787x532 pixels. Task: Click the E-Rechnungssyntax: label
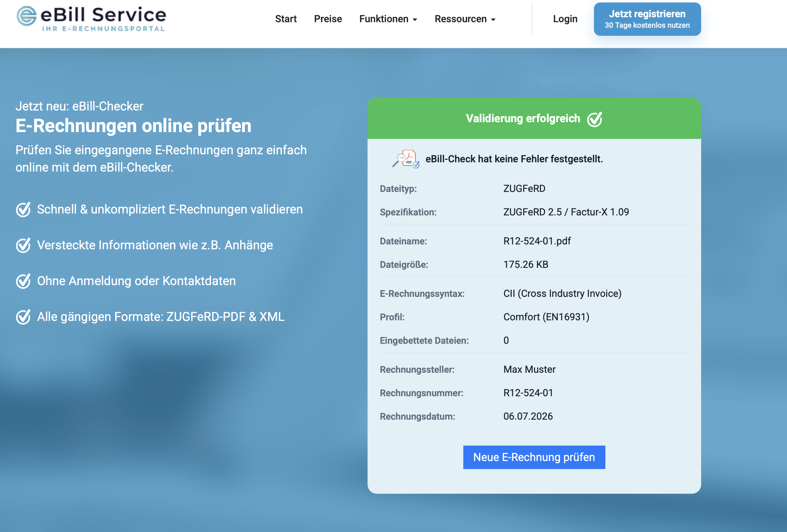point(422,294)
